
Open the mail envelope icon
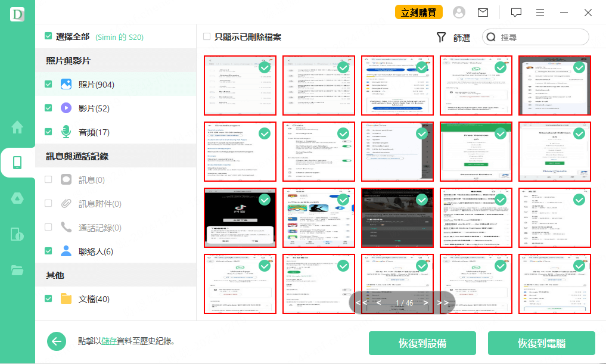tap(483, 13)
